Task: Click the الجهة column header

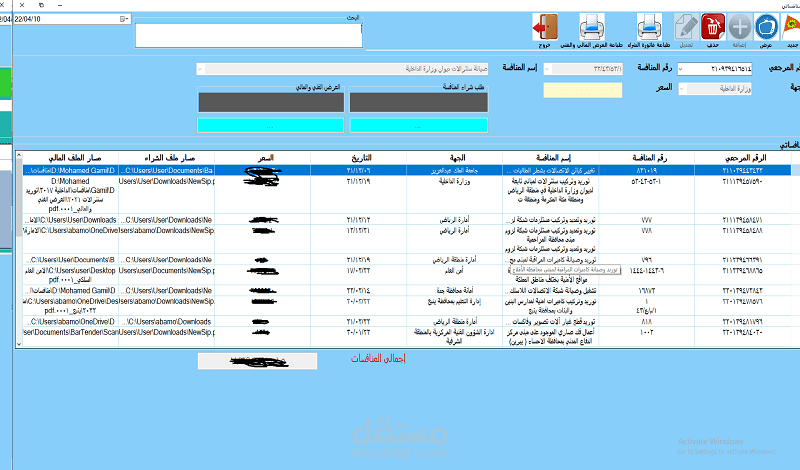Action: point(454,158)
